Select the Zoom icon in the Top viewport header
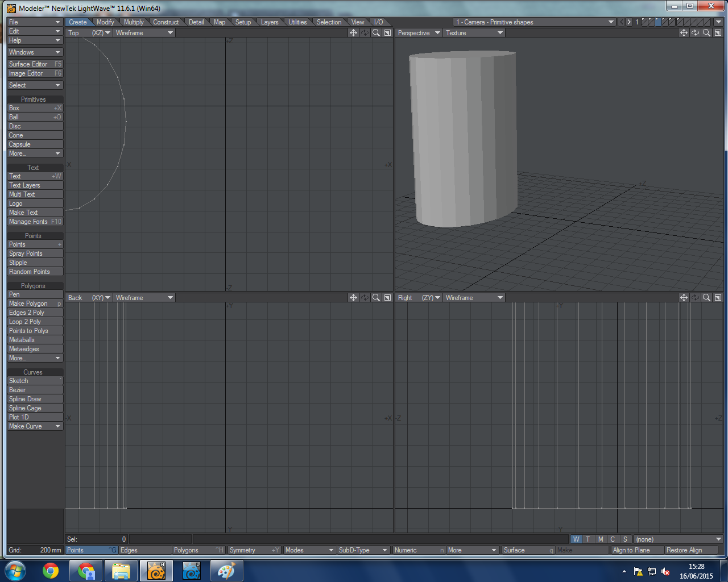This screenshot has height=582, width=728. [376, 32]
